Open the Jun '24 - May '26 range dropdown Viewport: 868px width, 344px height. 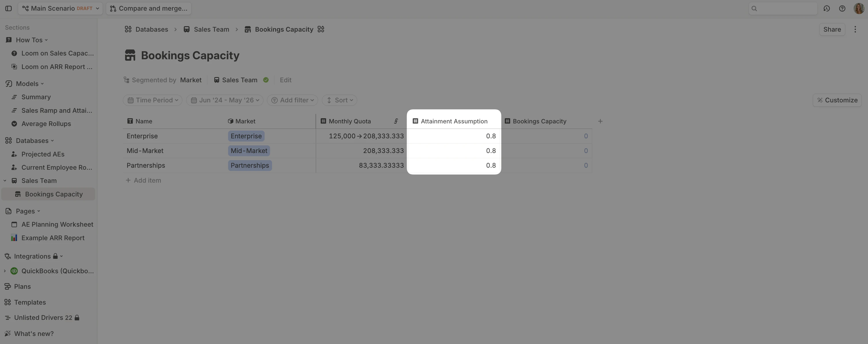click(225, 100)
